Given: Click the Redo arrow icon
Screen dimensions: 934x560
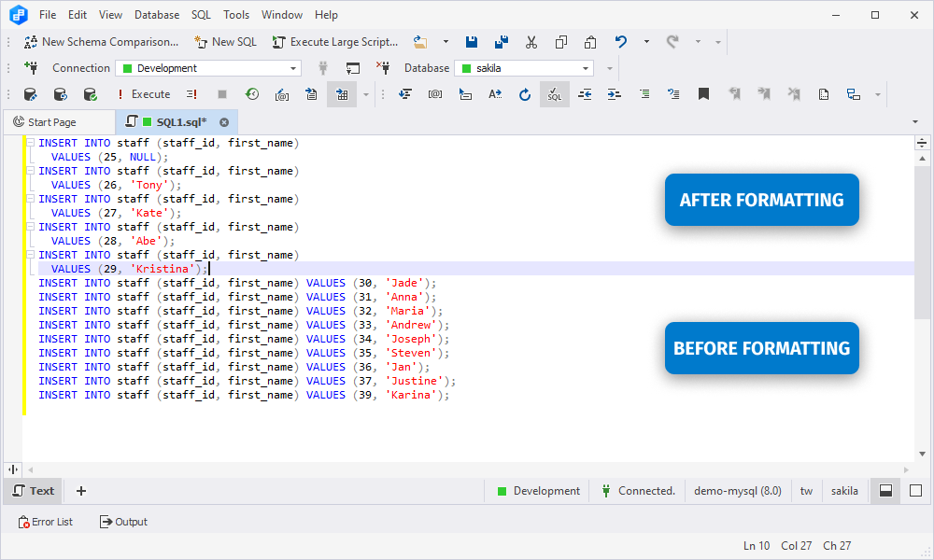Looking at the screenshot, I should pyautogui.click(x=672, y=42).
